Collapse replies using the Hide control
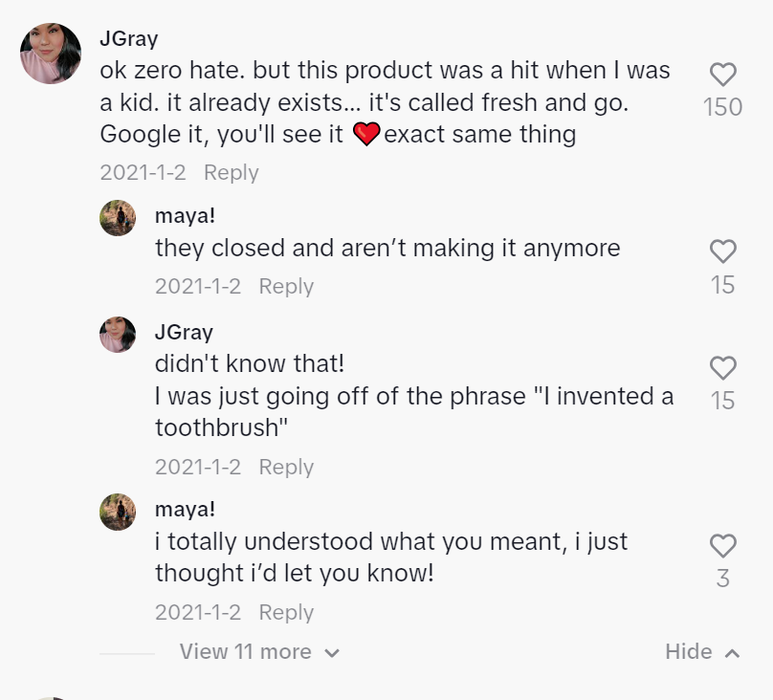 [702, 652]
